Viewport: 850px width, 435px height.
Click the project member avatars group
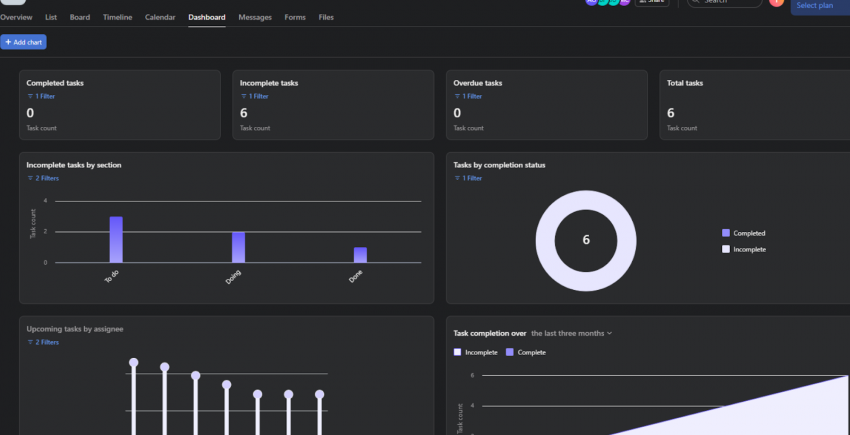608,3
